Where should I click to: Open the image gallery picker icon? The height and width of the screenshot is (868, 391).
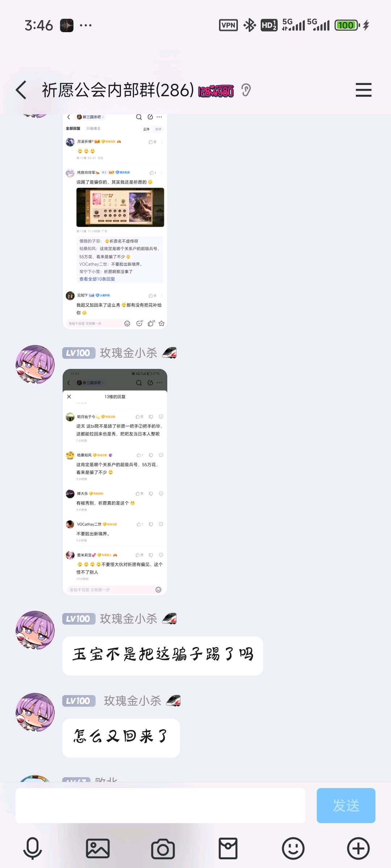(x=98, y=848)
